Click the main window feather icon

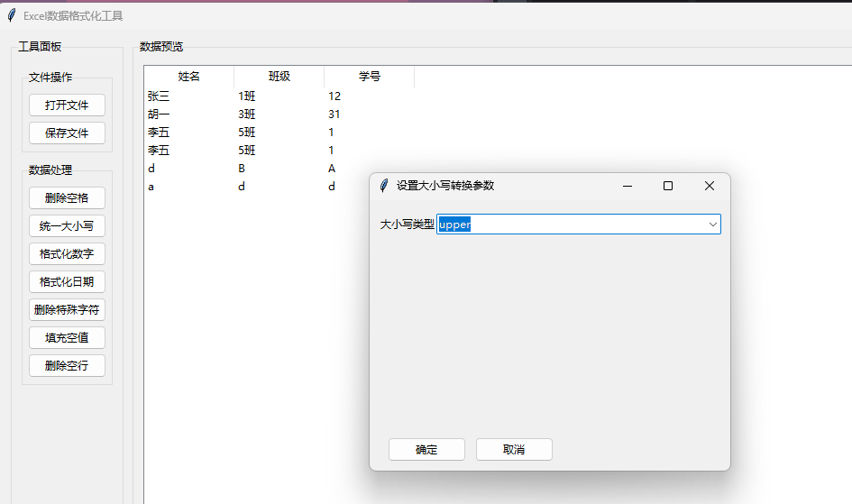(12, 15)
